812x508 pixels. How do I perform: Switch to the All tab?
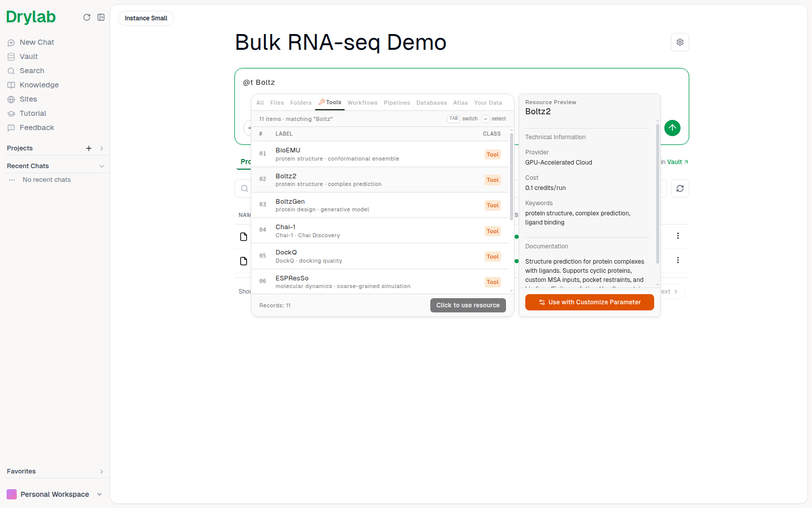tap(260, 103)
